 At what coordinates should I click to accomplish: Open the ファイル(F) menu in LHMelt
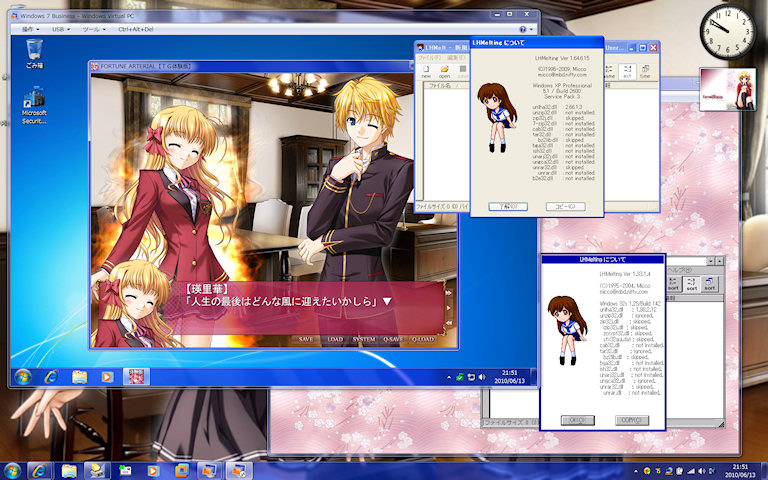[x=429, y=58]
